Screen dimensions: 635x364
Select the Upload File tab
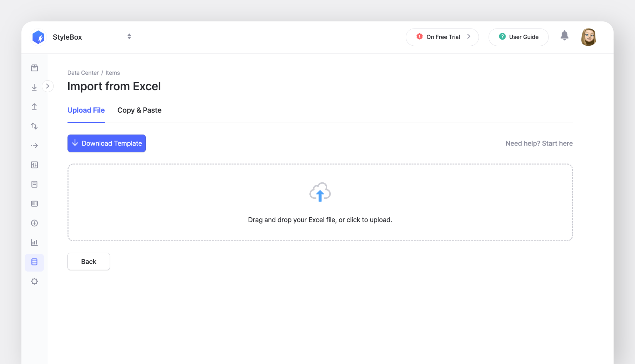tap(86, 111)
